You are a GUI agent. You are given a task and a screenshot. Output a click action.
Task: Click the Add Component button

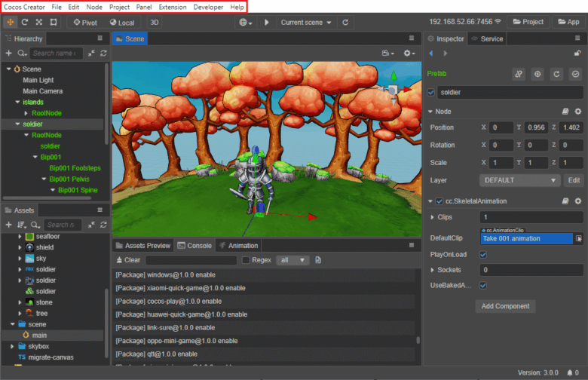point(505,306)
